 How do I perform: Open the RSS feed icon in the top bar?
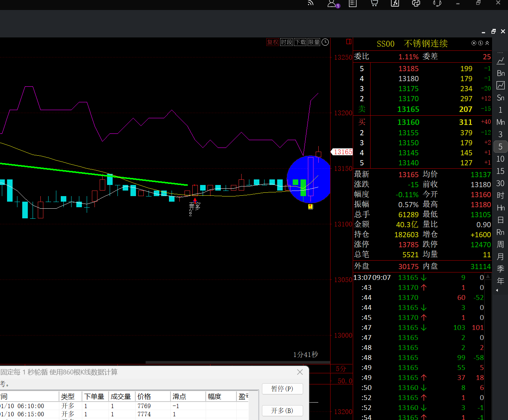click(x=311, y=3)
